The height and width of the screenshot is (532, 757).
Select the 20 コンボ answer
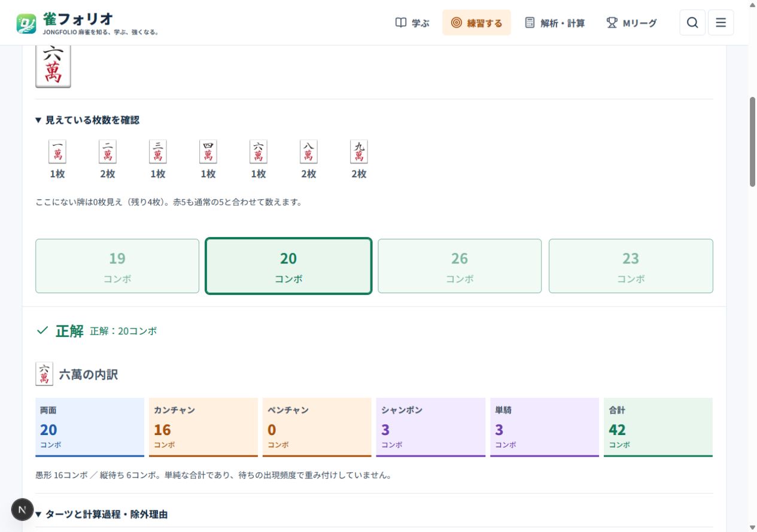pos(288,266)
